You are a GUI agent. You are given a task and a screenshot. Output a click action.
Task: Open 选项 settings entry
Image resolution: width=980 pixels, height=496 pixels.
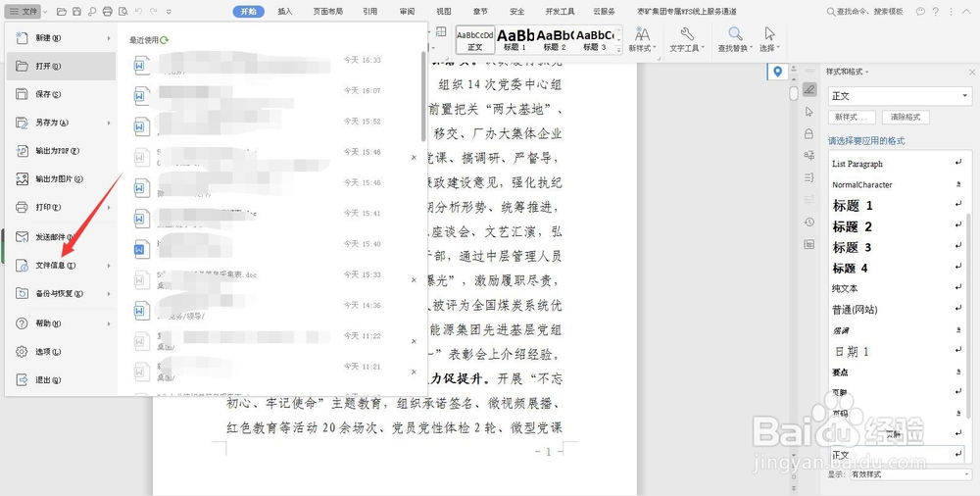click(x=61, y=352)
